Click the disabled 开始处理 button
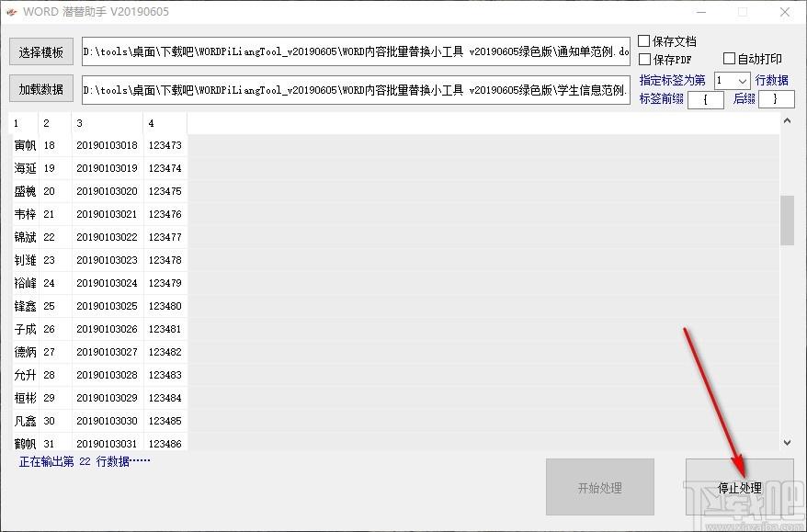The image size is (807, 532). 600,487
